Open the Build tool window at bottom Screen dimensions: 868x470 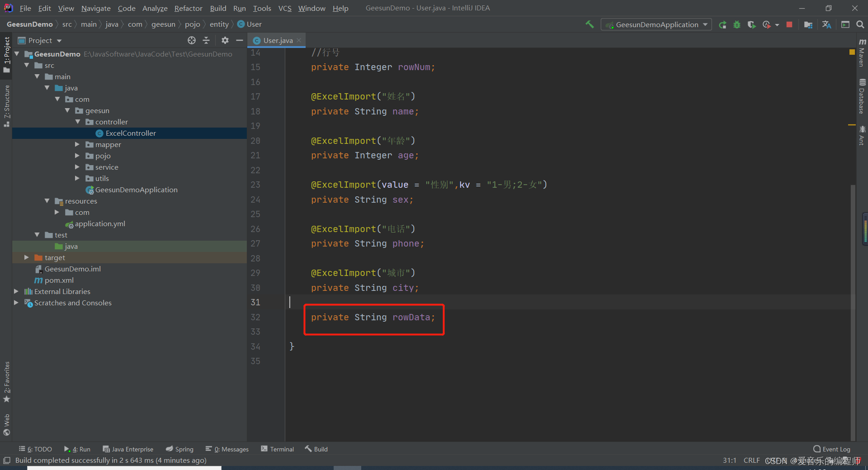(316, 449)
